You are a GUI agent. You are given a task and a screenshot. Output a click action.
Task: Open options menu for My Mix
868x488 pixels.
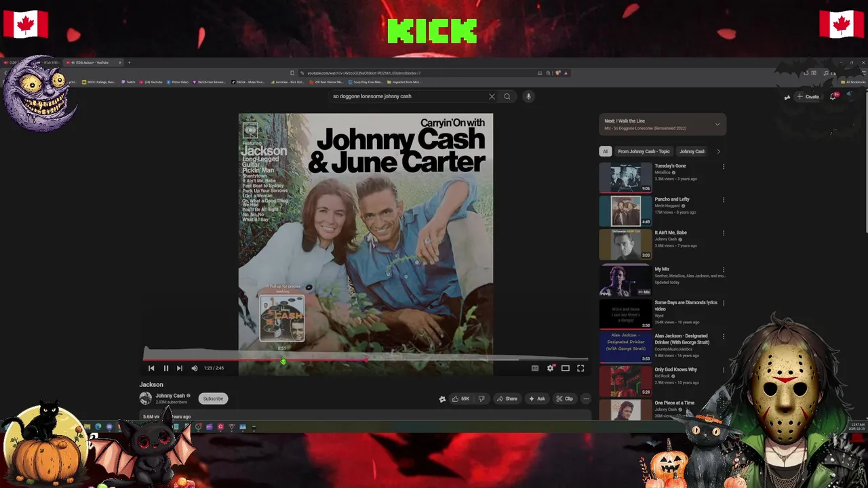click(x=724, y=269)
